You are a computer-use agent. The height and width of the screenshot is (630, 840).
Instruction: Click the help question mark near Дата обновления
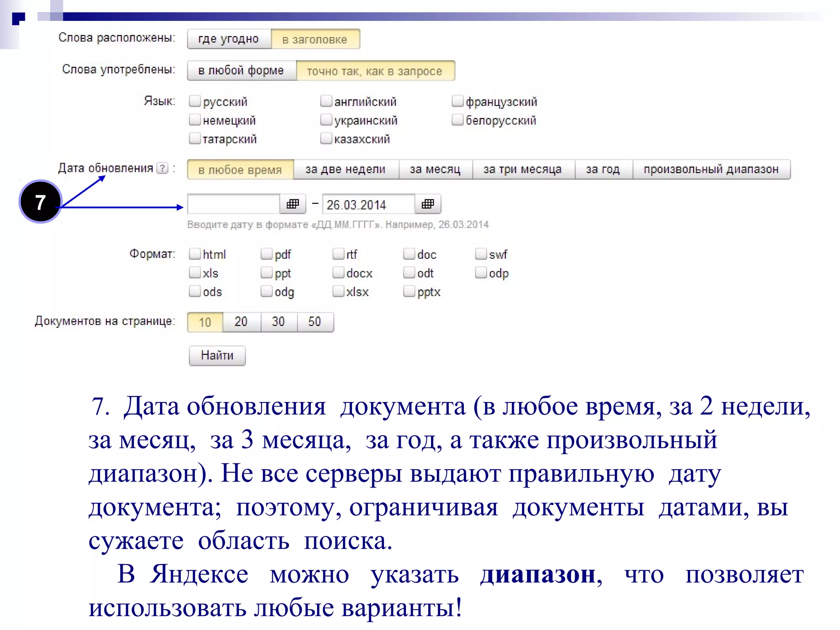click(x=163, y=168)
